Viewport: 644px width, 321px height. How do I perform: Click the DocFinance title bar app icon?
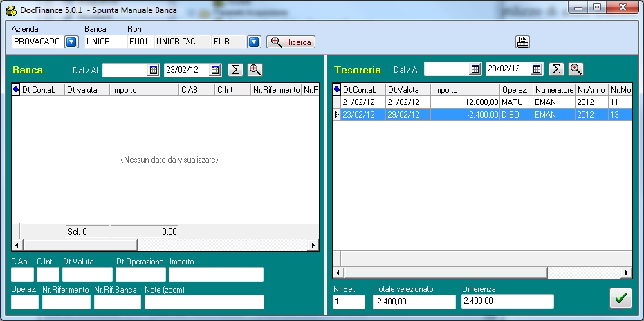point(11,10)
